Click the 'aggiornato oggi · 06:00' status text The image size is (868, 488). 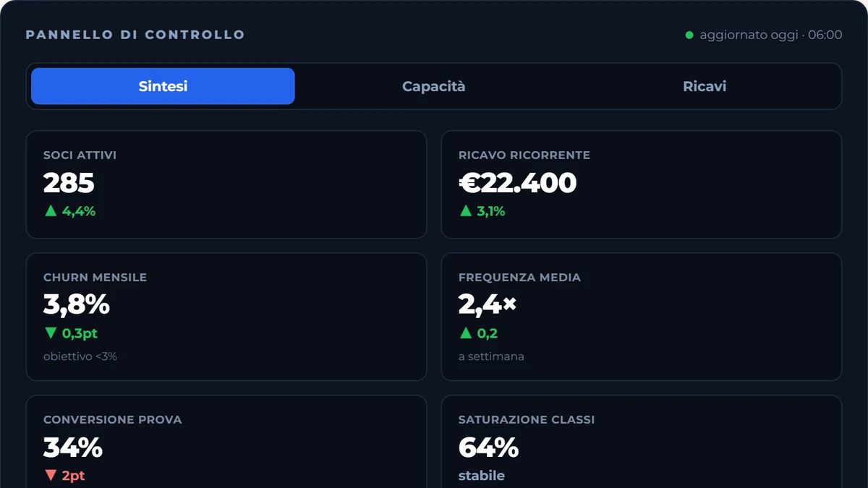point(771,35)
